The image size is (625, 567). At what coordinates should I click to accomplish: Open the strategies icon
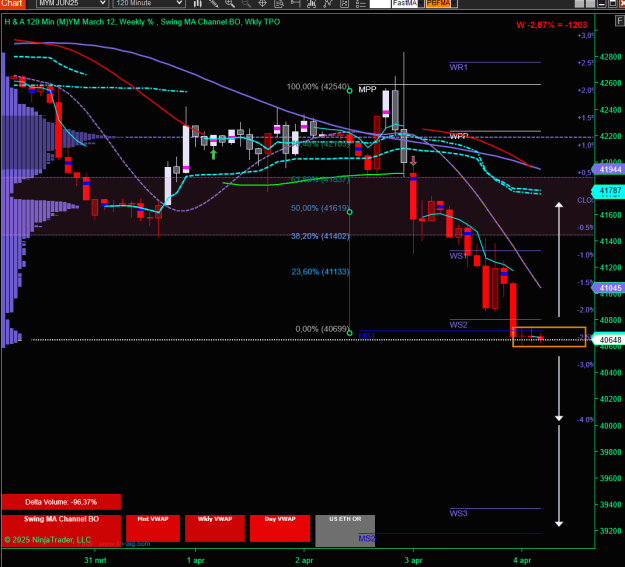[x=328, y=4]
